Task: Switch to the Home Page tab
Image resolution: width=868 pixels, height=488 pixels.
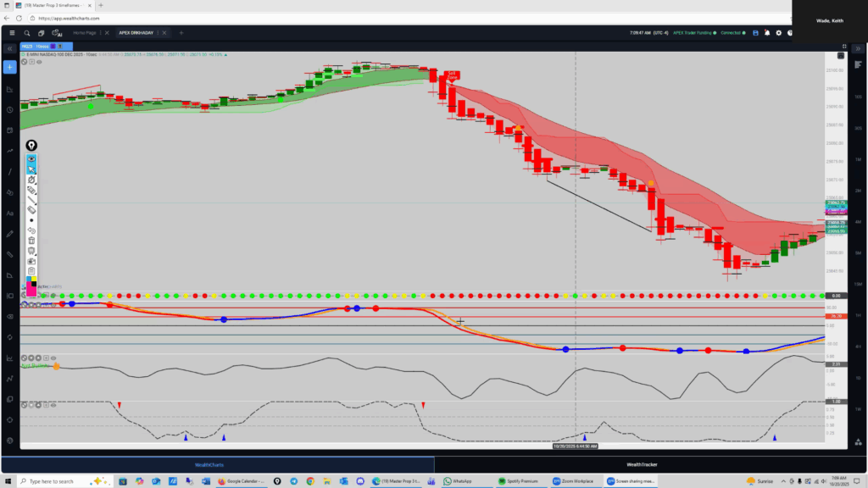Action: [86, 32]
